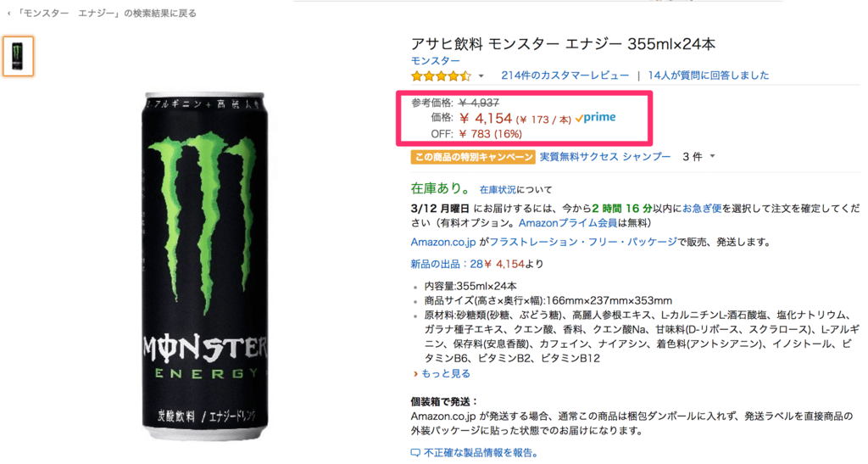Click the prime badge icon
Viewport: 868px width, 464px height.
[x=596, y=117]
